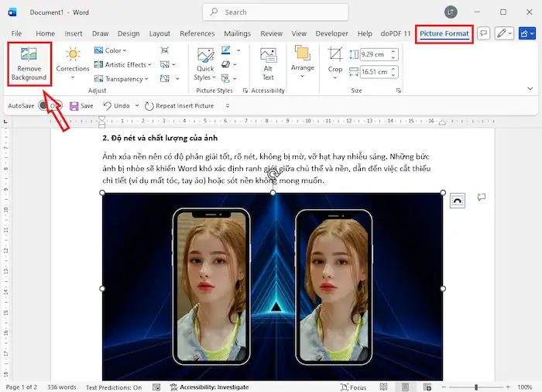Click the Picture Layout icon
Image resolution: width=542 pixels, height=392 pixels.
pos(225,79)
